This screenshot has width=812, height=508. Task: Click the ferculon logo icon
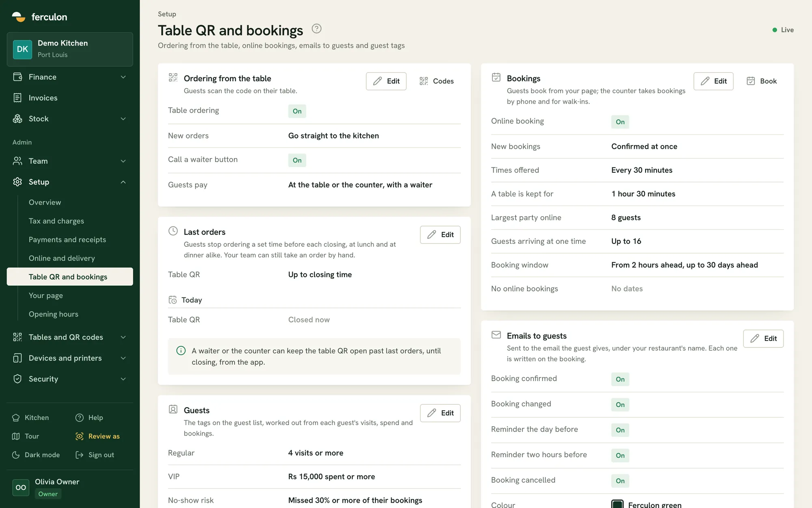coord(19,17)
